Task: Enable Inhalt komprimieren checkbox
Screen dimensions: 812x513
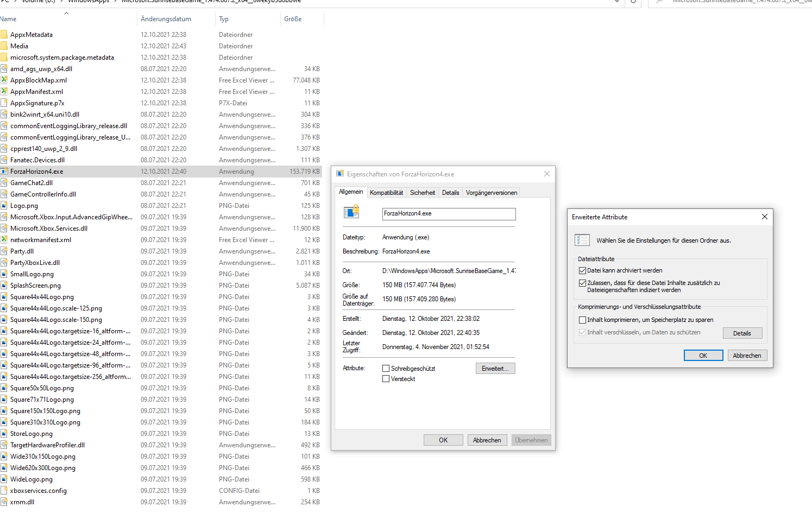Action: (583, 320)
